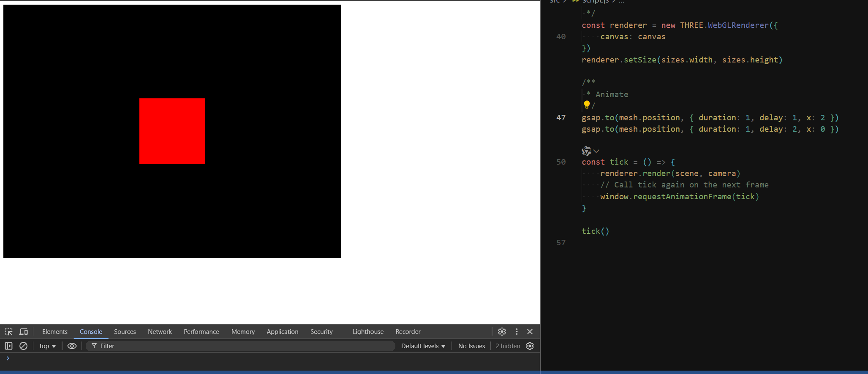Image resolution: width=868 pixels, height=374 pixels.
Task: Clear the console with the circle-slash icon
Action: point(24,346)
